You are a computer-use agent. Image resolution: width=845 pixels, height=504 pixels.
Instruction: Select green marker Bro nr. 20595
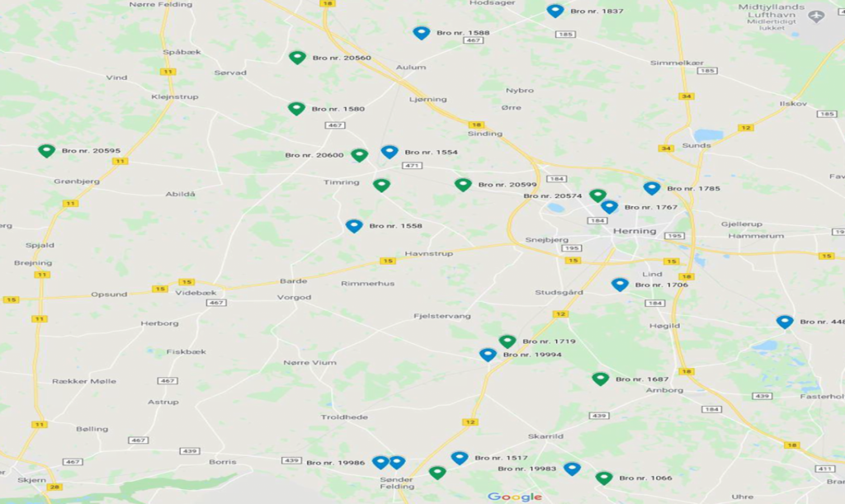click(x=47, y=151)
